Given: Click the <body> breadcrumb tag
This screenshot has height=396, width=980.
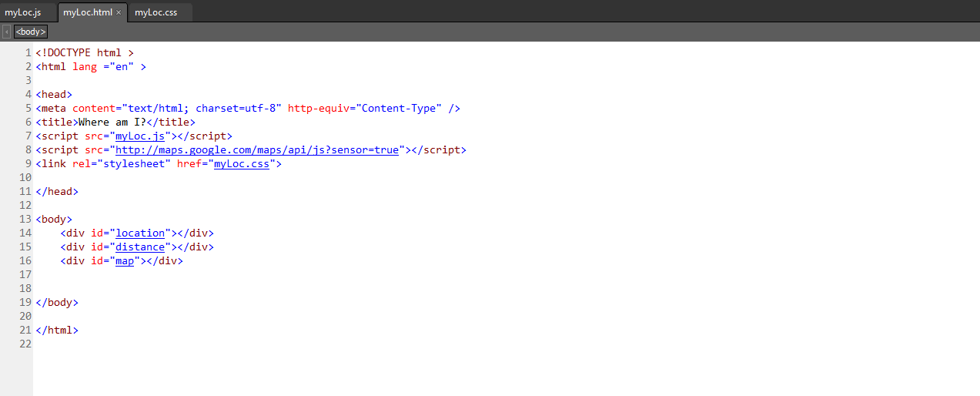Looking at the screenshot, I should point(31,32).
